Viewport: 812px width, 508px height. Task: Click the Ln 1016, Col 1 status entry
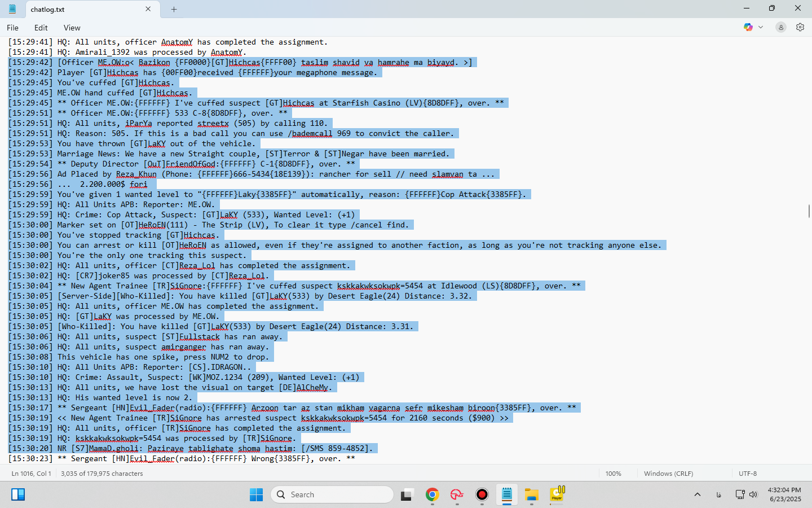32,474
